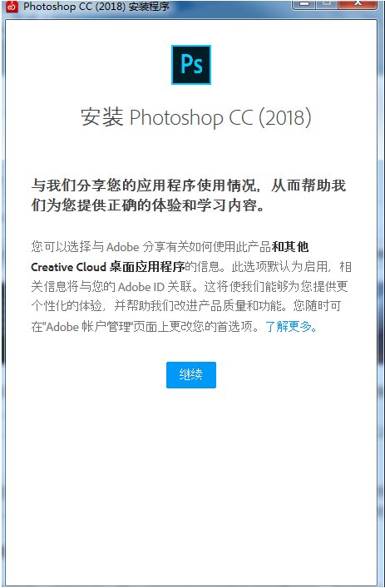Click the Photoshop Ps logo icon
Image resolution: width=385 pixels, height=588 pixels.
[191, 65]
